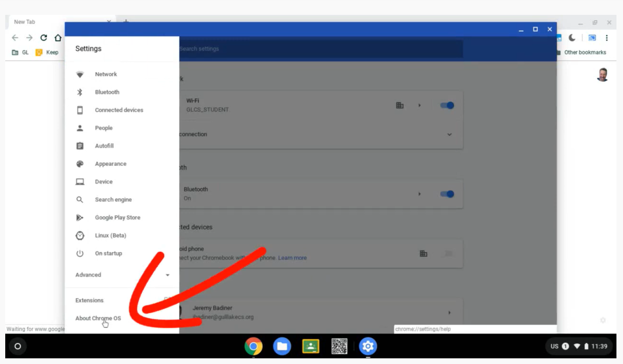Open the Chrome three-dot menu
Screen dimensions: 623x364
(607, 38)
